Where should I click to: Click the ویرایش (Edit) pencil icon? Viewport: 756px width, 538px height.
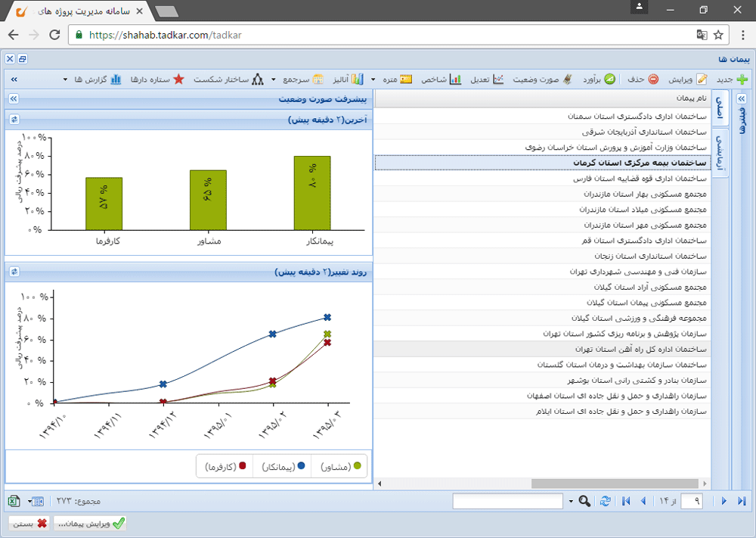702,79
